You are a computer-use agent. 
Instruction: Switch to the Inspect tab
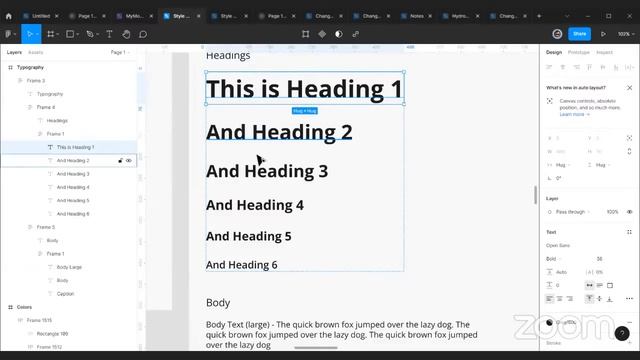coord(604,52)
